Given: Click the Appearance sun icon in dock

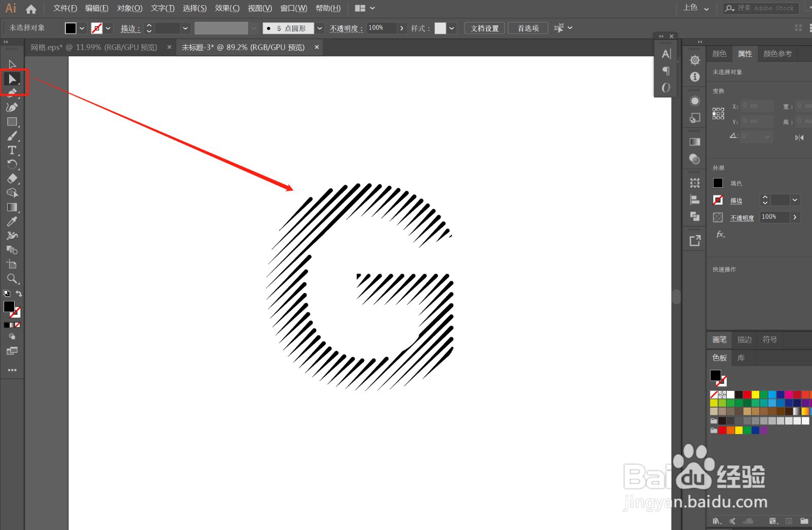Looking at the screenshot, I should point(695,101).
